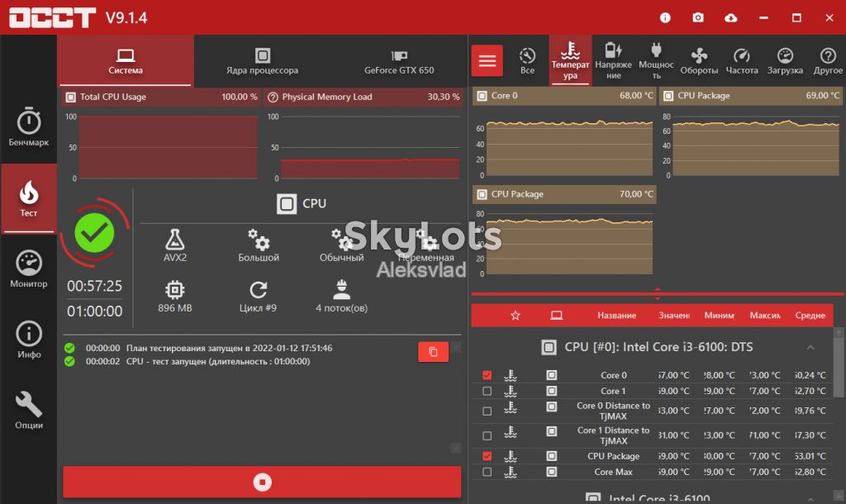This screenshot has height=504, width=846.
Task: Collapse the CPU [#0]: Intel Core i3-6100: DTS group
Action: [810, 347]
